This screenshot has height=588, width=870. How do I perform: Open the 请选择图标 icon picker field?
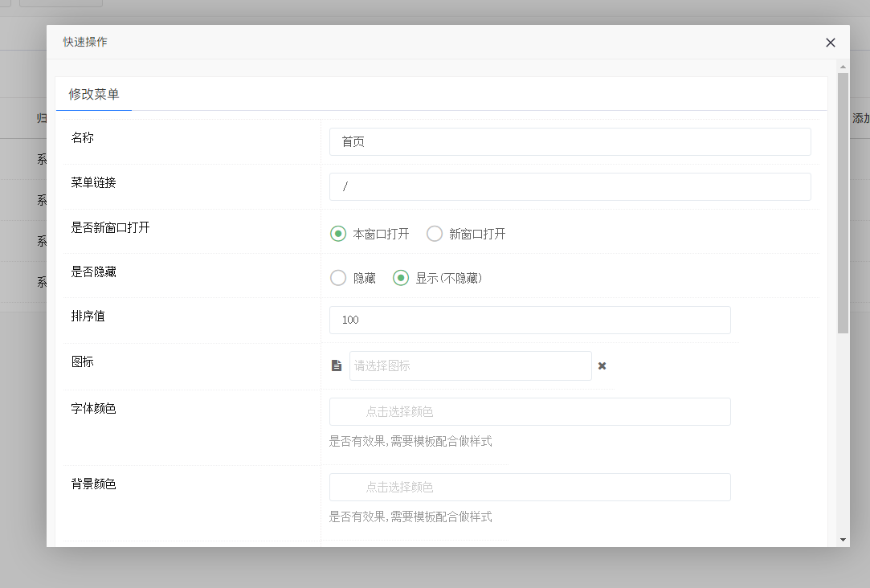pos(470,365)
